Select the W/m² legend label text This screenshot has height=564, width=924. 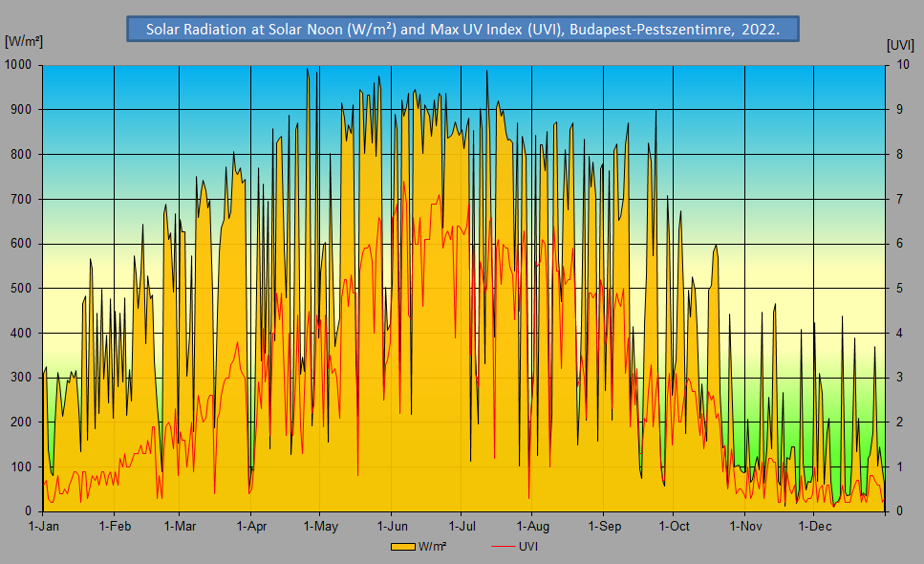point(433,547)
